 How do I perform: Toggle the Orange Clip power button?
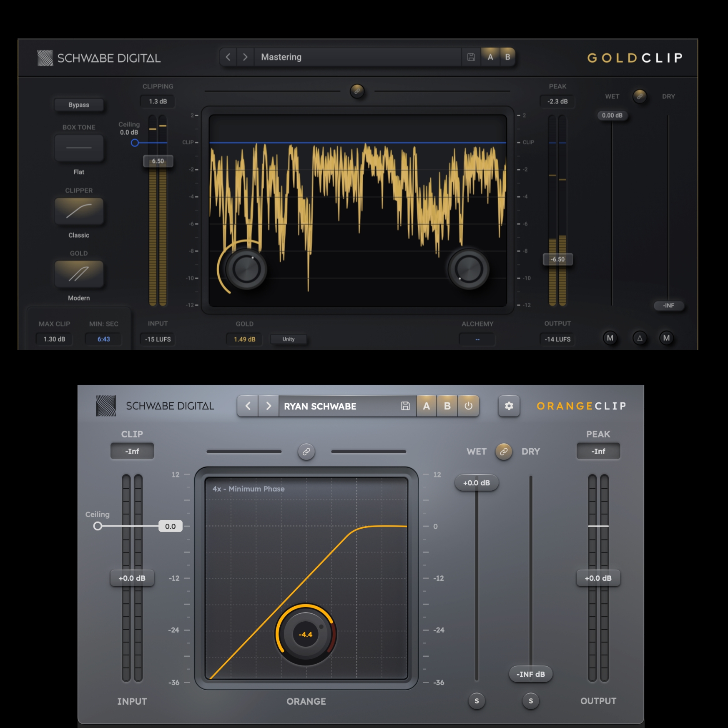coord(469,406)
